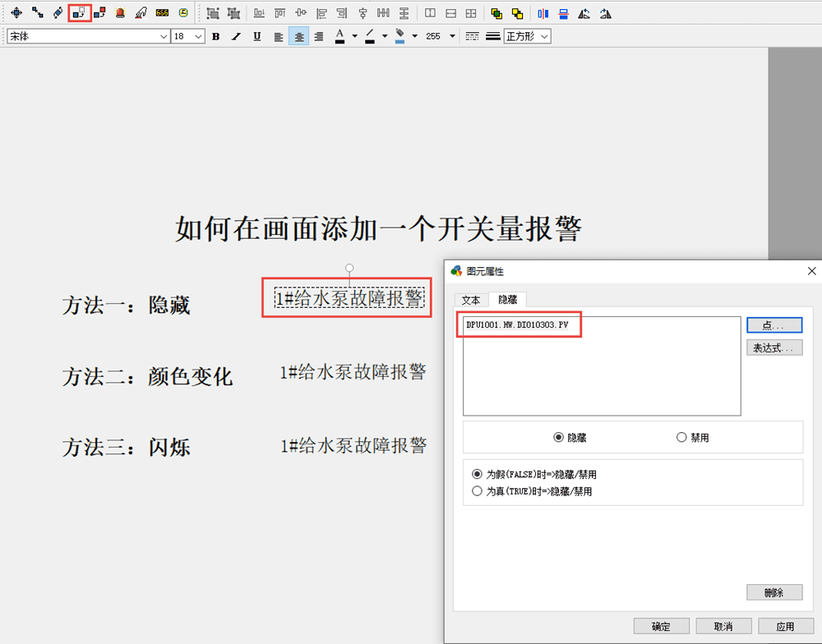The image size is (822, 644).
Task: Toggle underline formatting
Action: pyautogui.click(x=256, y=36)
